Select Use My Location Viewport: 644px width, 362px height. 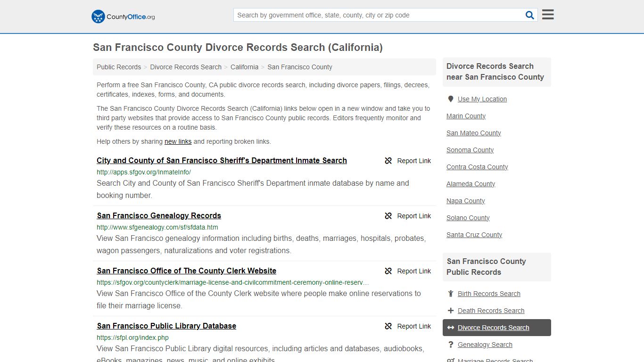(x=482, y=99)
